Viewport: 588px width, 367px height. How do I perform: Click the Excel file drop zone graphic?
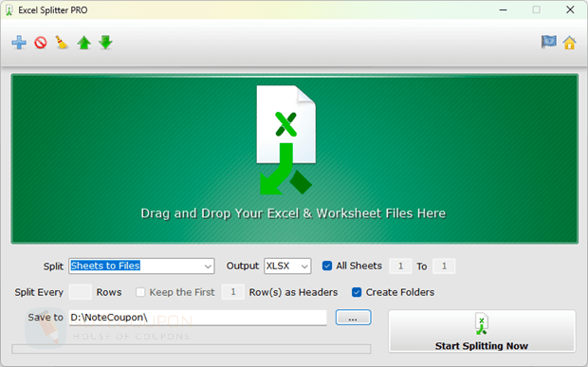coord(294,159)
